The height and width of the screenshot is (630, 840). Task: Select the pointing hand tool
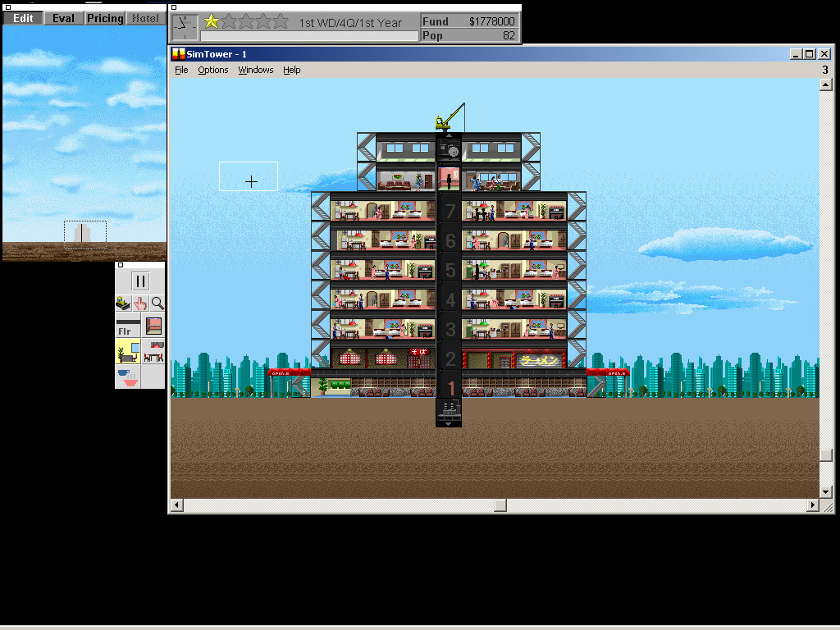tap(140, 304)
